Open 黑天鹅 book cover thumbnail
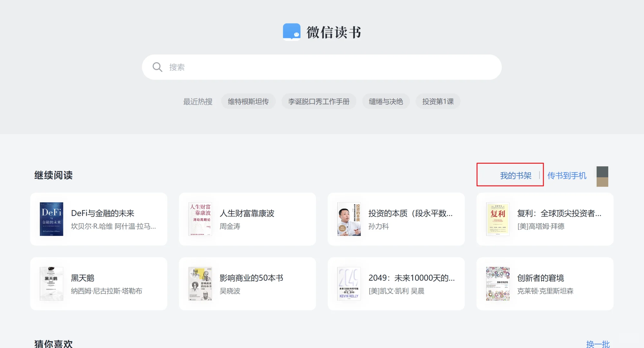This screenshot has height=348, width=644. (x=52, y=284)
